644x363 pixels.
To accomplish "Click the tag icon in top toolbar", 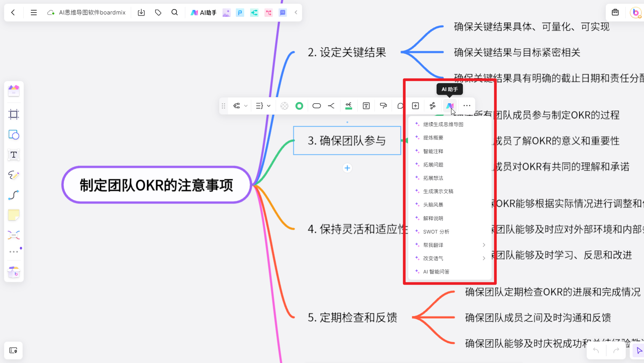I will 158,13.
